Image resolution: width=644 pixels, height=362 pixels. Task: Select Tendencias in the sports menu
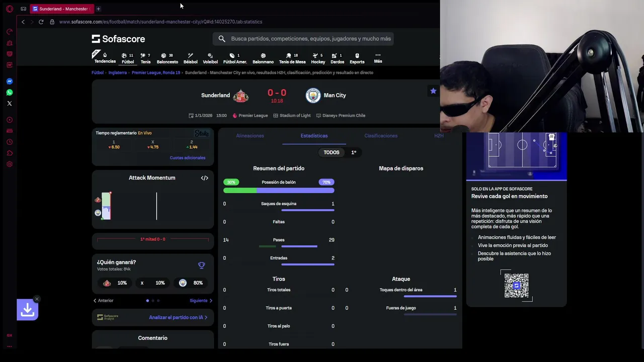105,58
